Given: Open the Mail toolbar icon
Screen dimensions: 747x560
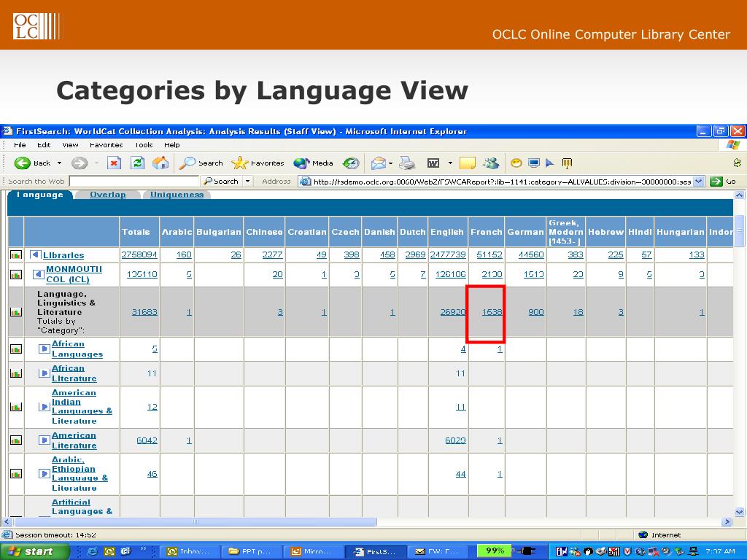Looking at the screenshot, I should (379, 163).
